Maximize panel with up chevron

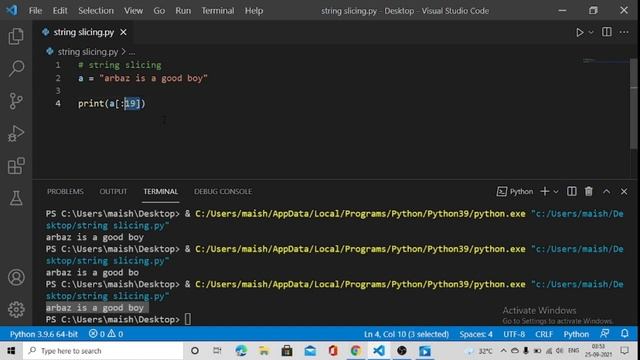click(x=607, y=191)
